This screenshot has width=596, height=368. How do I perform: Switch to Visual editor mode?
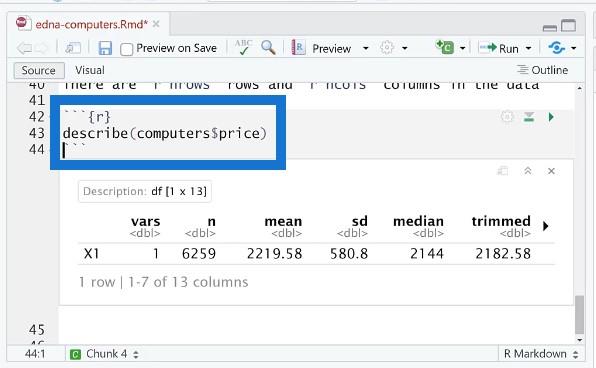tap(90, 70)
